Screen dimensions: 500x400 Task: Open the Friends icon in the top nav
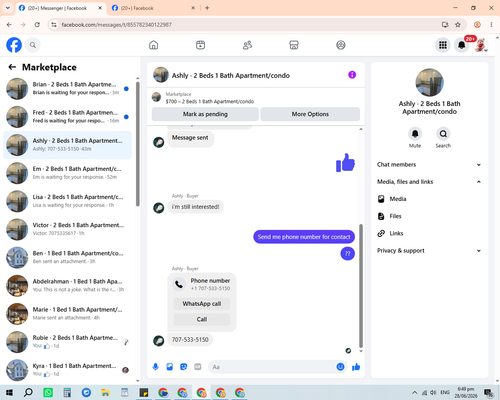[247, 45]
